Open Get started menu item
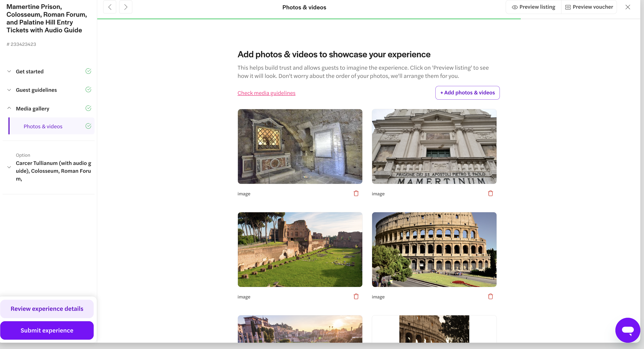644x349 pixels. tap(30, 72)
